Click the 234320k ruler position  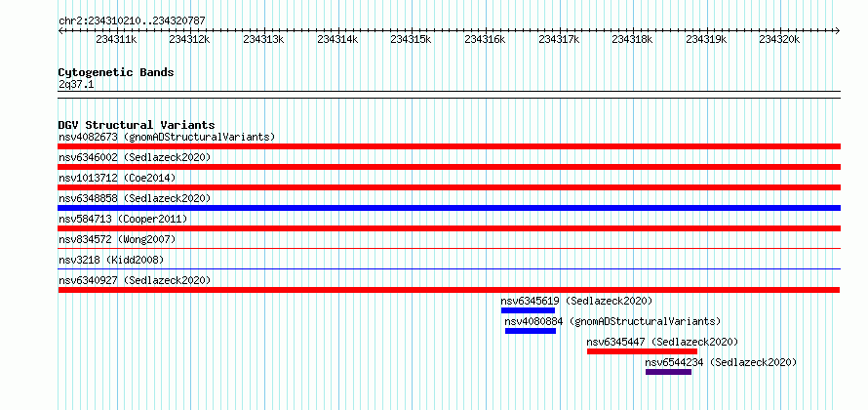[x=779, y=39]
